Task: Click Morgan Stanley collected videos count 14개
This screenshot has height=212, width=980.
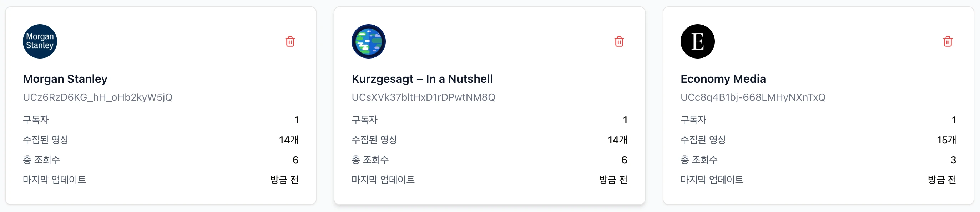Action: coord(289,140)
